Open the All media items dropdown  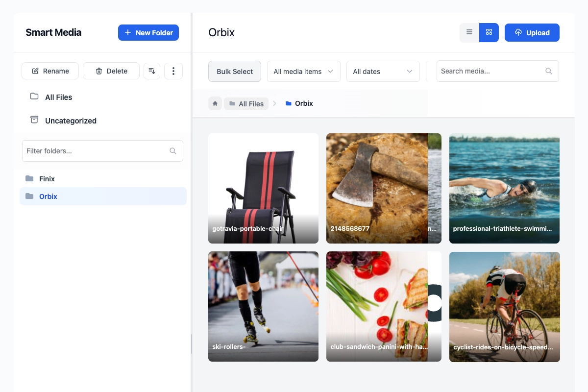(x=303, y=71)
